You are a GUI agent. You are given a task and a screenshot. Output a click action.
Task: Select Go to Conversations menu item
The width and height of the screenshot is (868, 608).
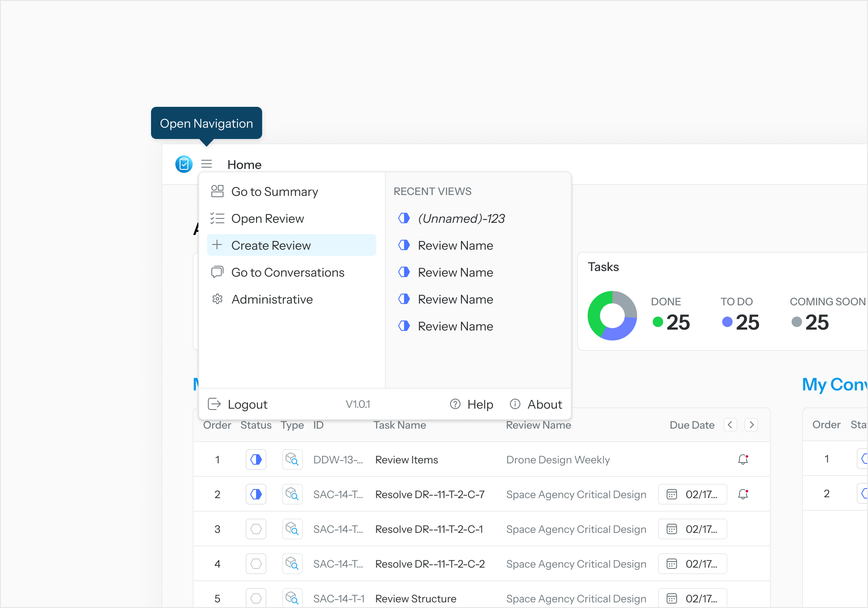click(x=287, y=272)
